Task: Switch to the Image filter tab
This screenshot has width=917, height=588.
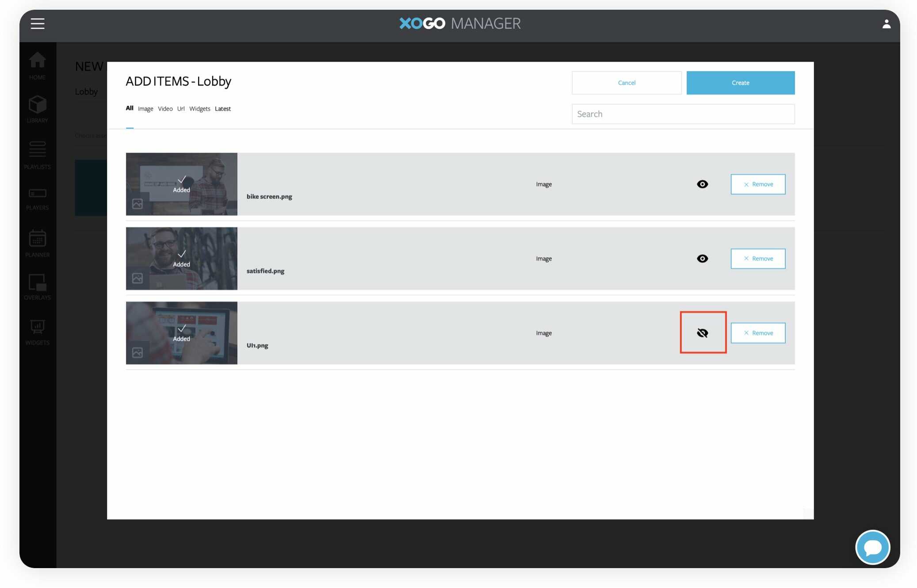Action: 145,109
